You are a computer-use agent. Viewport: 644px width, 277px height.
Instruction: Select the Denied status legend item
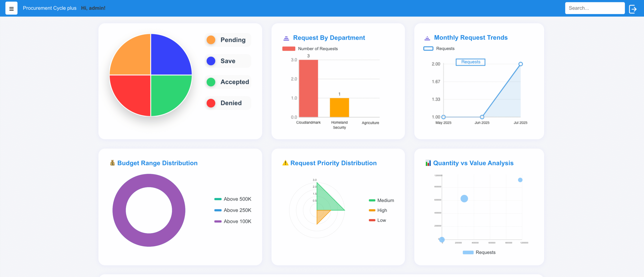pos(228,103)
